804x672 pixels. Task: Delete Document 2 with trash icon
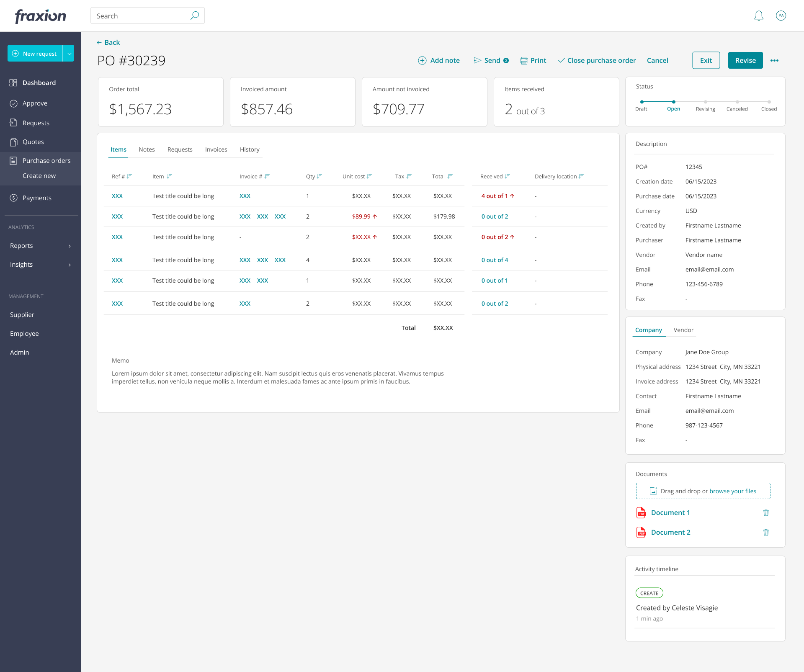pyautogui.click(x=766, y=532)
